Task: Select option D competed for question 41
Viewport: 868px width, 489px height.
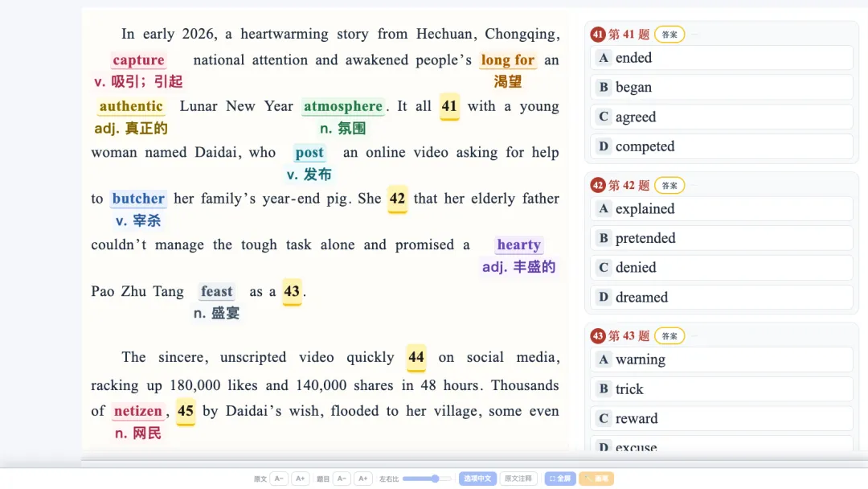Action: pyautogui.click(x=722, y=146)
